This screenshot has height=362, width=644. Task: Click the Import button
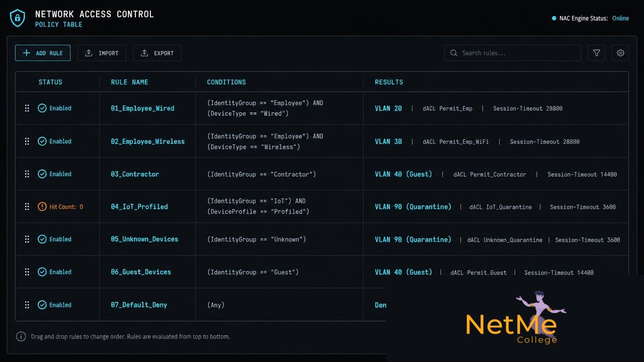[x=102, y=53]
